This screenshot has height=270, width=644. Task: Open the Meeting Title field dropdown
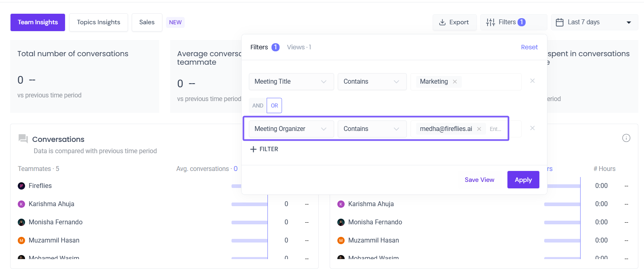291,82
